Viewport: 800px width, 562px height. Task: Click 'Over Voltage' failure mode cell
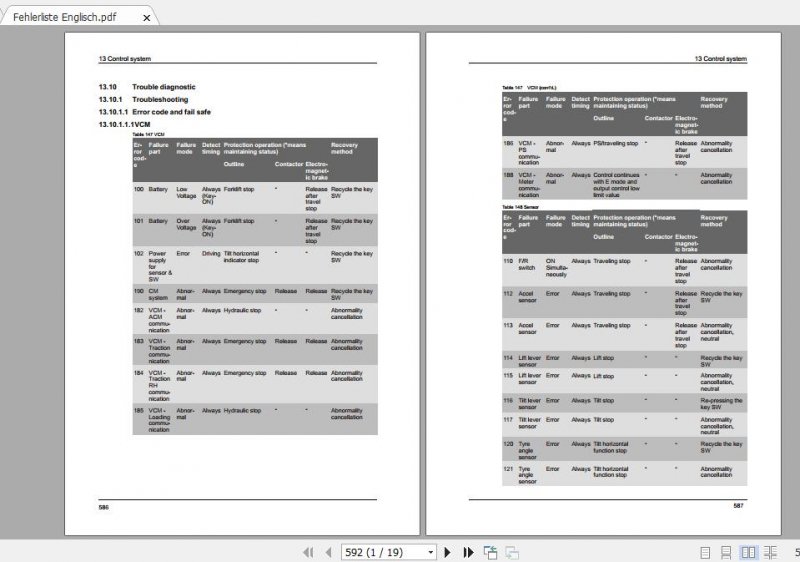(186, 224)
